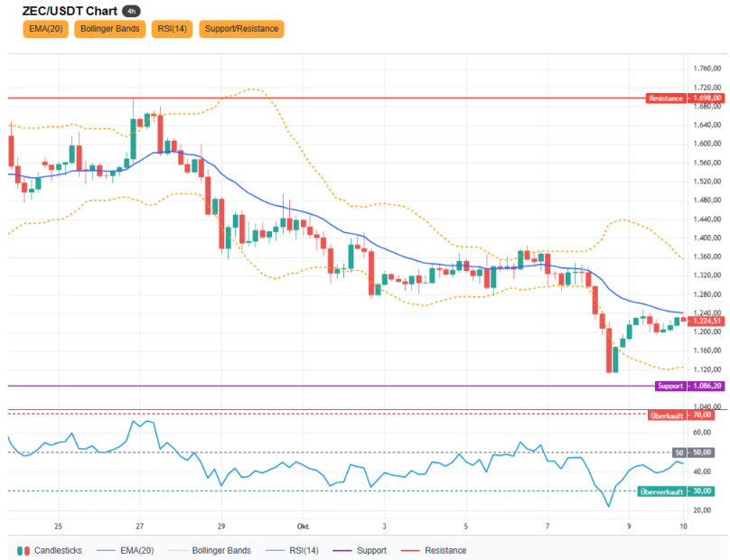Click the 1.120,00 price axis label
The width and height of the screenshot is (730, 560).
click(707, 369)
